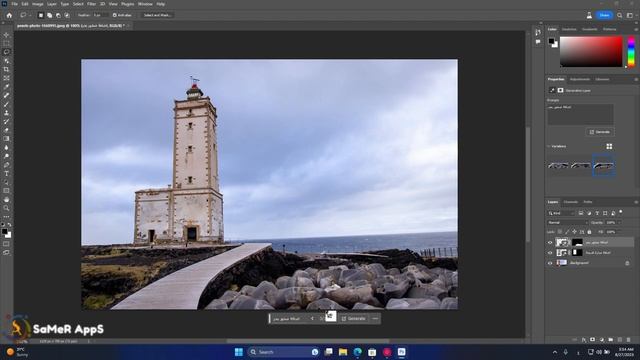Toggle Anti-alias checkbox

coord(115,15)
